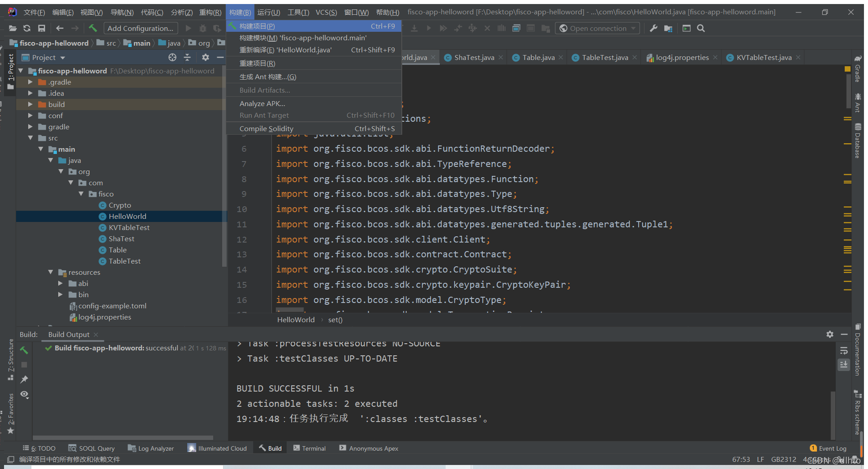Hide the Project panel with the minus icon
Image resolution: width=868 pixels, height=469 pixels.
[220, 57]
